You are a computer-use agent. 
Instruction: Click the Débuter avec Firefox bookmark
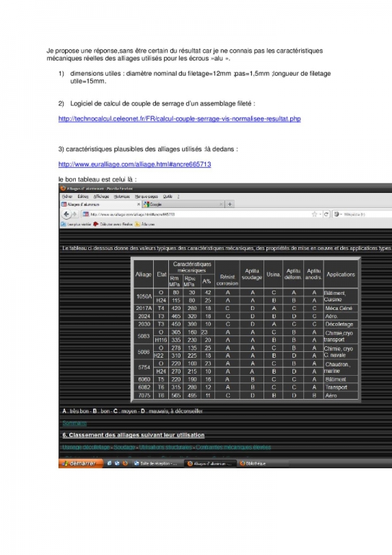click(x=113, y=224)
